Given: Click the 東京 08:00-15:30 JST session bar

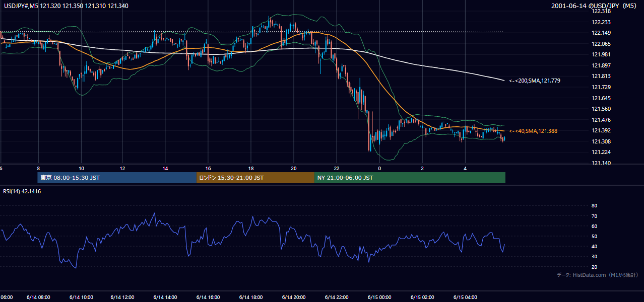Looking at the screenshot, I should click(117, 178).
